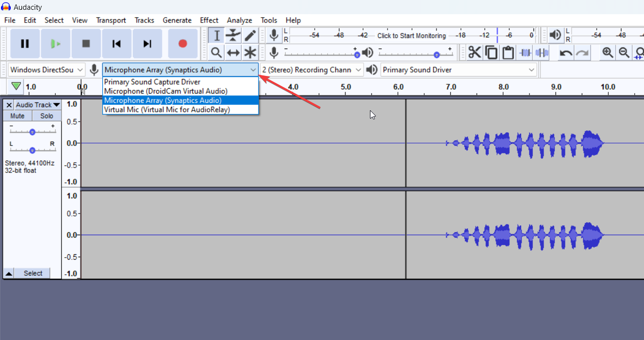The image size is (644, 340).
Task: Click the 8.0 second mark on the timeline ruler
Action: click(504, 87)
